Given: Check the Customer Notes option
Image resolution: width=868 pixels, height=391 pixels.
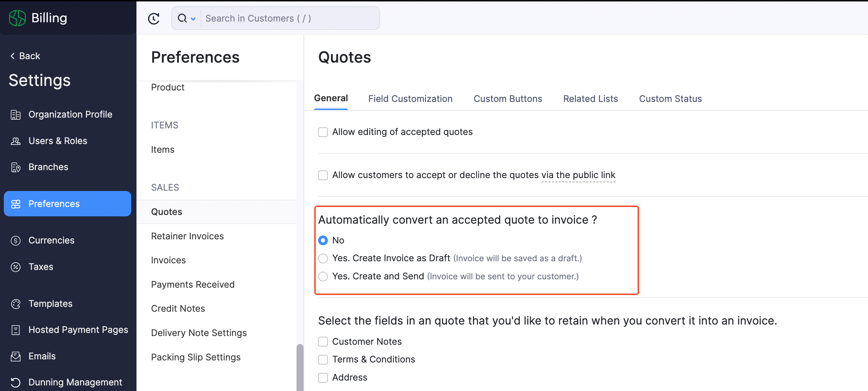Looking at the screenshot, I should [x=323, y=342].
